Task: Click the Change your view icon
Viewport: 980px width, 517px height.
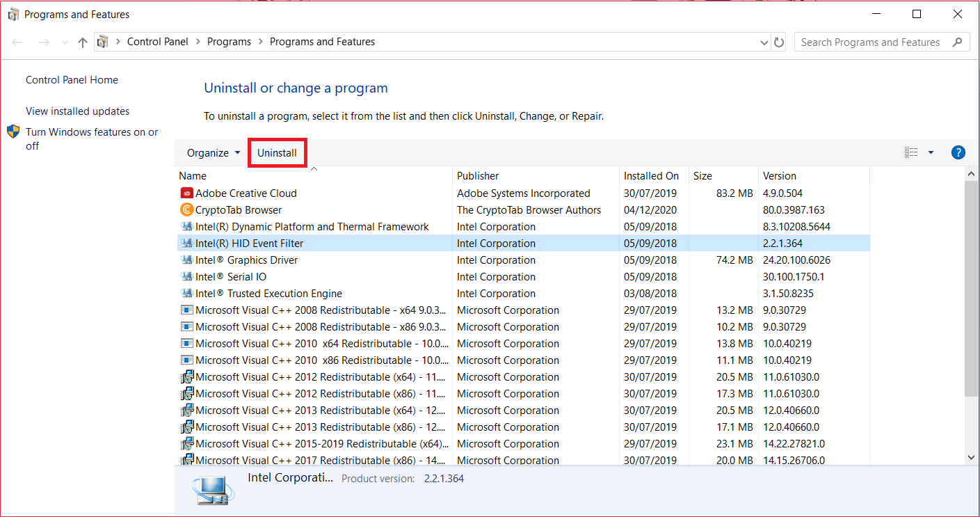Action: pos(911,153)
